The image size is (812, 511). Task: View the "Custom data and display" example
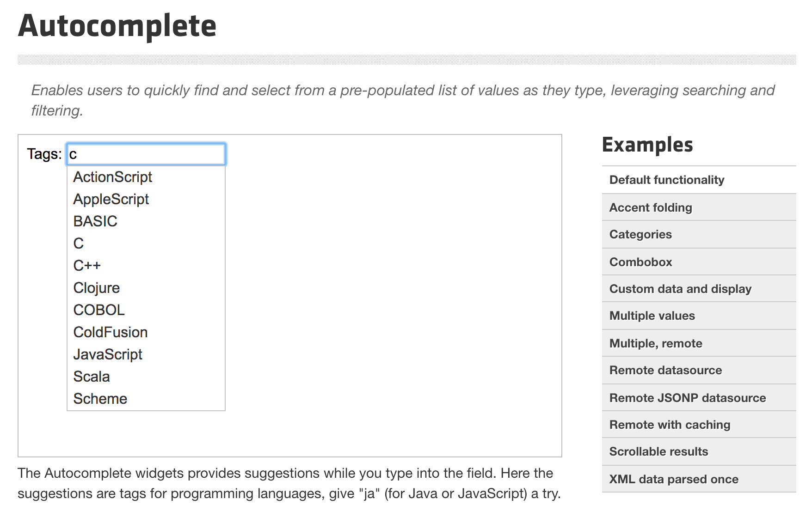point(681,288)
